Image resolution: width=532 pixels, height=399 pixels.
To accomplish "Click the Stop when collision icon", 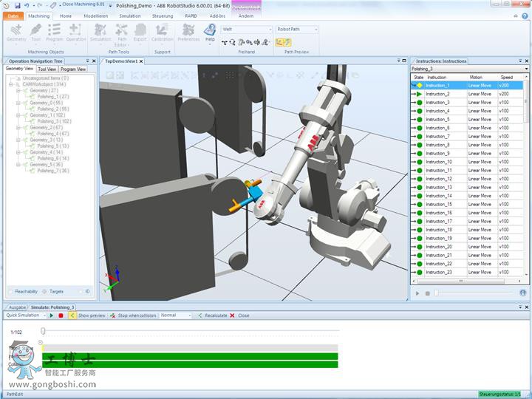I will [113, 316].
